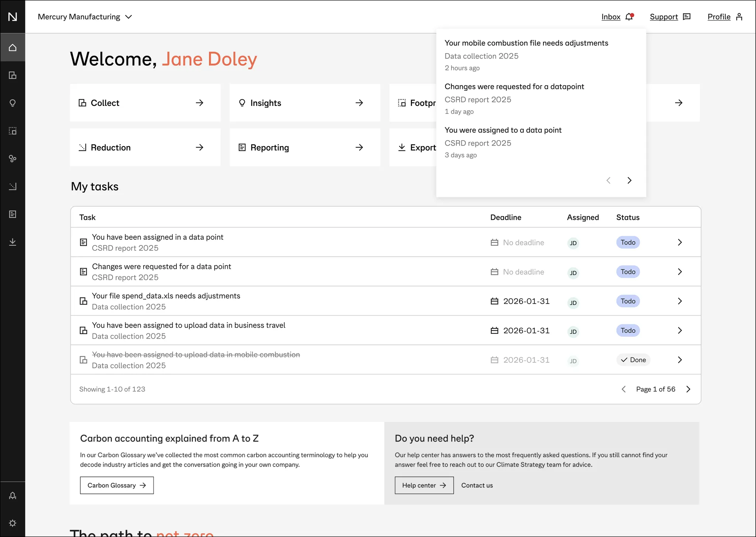Go to next notifications page in inbox
Image resolution: width=756 pixels, height=537 pixels.
coord(629,180)
